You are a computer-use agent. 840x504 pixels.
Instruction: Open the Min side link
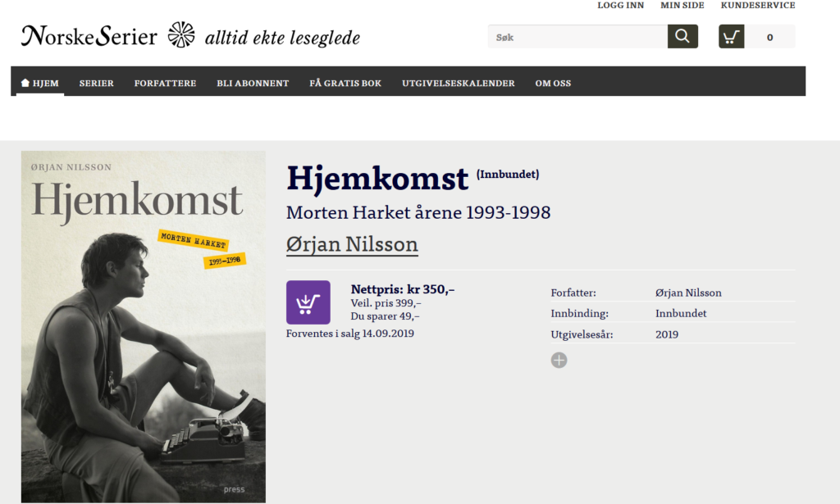pyautogui.click(x=682, y=6)
